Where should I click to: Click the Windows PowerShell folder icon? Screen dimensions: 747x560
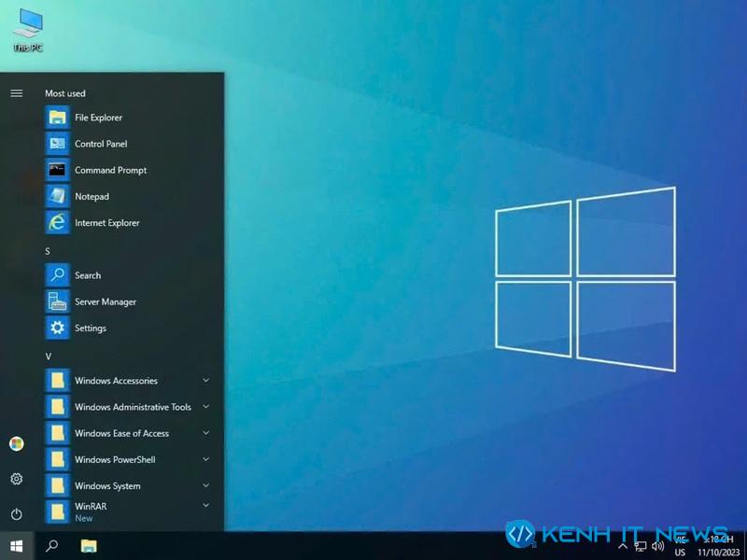58,459
